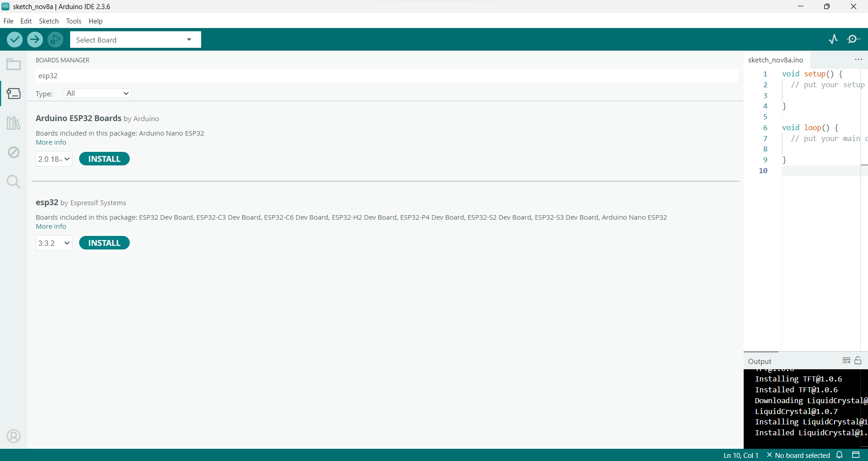Install the Arduino ESP32 Boards package
Image resolution: width=868 pixels, height=461 pixels.
104,159
